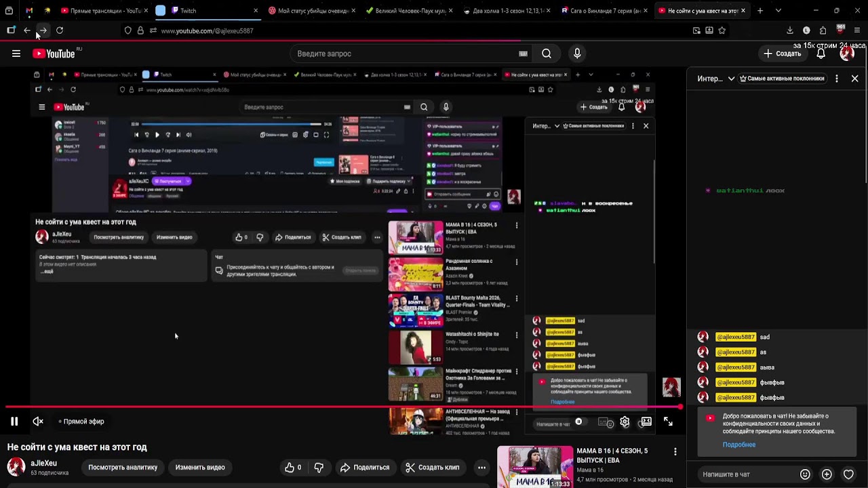Viewport: 868px width, 488px height.
Task: Unmute the video player volume
Action: point(38,422)
